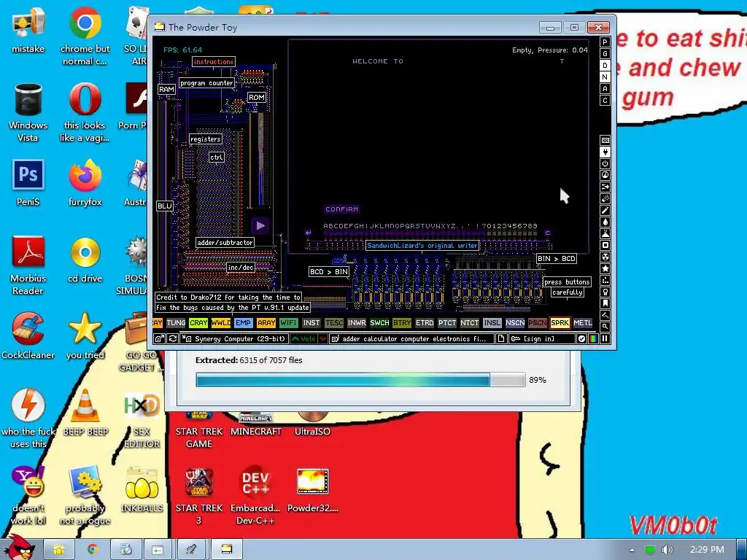Select the WIFI element
The image size is (747, 560).
[288, 323]
